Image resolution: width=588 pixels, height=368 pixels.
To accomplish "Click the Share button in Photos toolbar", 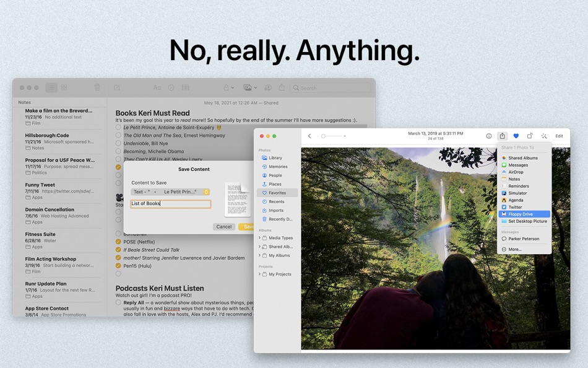I will 502,136.
